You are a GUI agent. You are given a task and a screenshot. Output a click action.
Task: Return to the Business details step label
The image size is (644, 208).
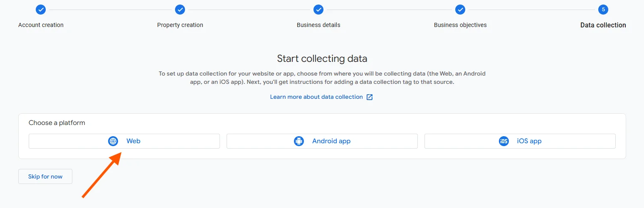318,25
